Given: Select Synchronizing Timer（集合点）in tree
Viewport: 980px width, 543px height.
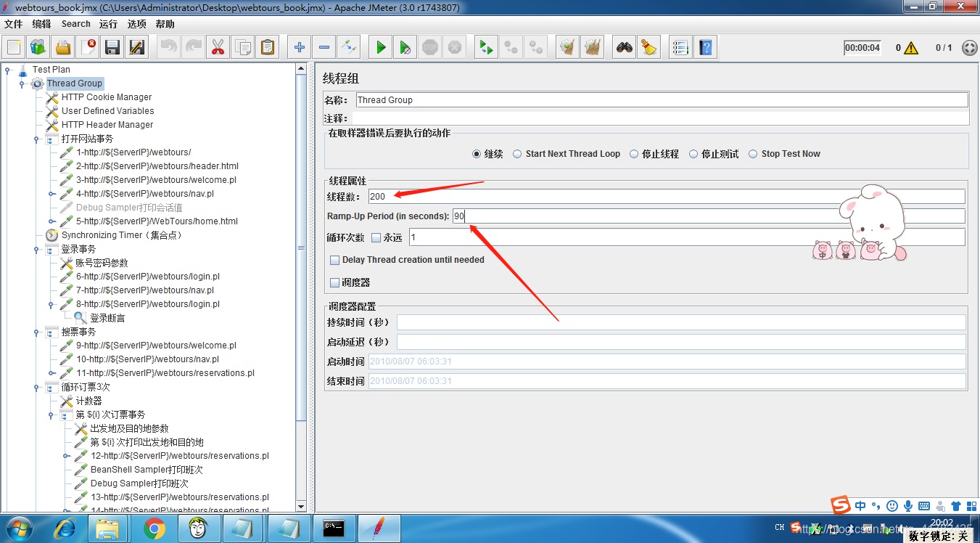Looking at the screenshot, I should coord(121,235).
